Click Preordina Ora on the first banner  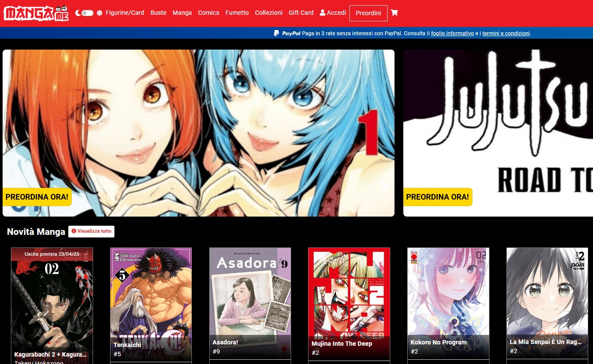coord(37,197)
